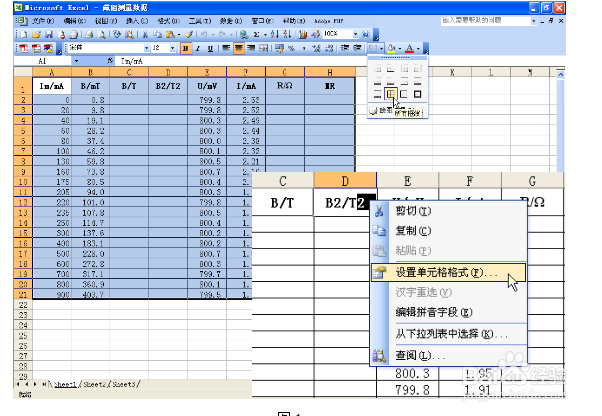
Task: Choose 设置单元格格式(F) in context menu
Action: [x=448, y=272]
